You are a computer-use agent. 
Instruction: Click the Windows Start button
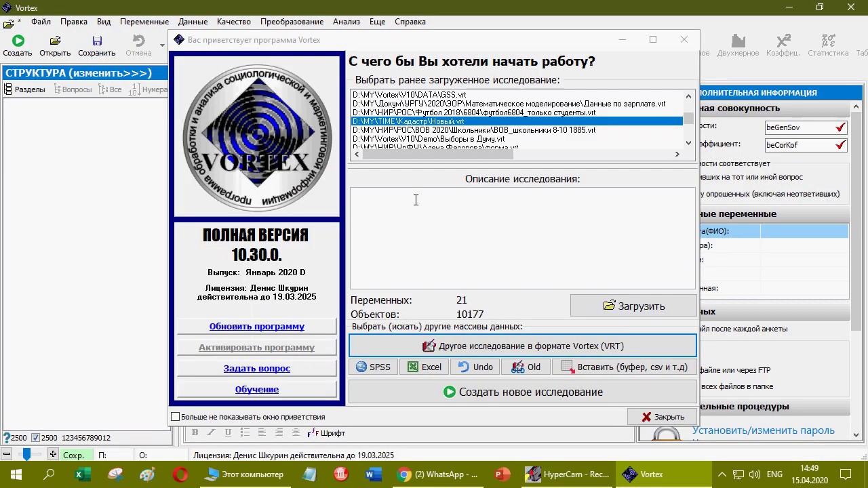[x=16, y=474]
